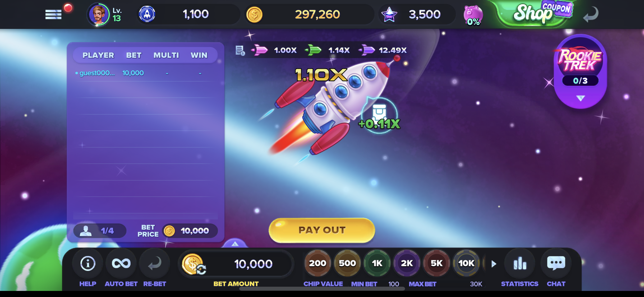Open the Chat speech bubble
This screenshot has width=644, height=297.
(556, 263)
